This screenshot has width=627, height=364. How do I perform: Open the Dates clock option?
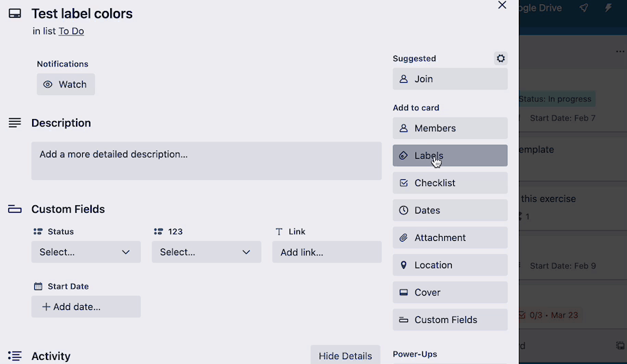[450, 210]
